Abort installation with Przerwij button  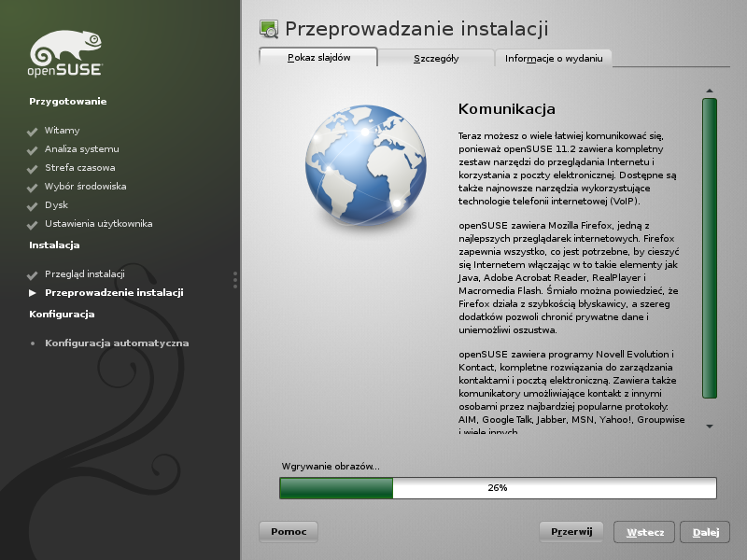coord(571,532)
